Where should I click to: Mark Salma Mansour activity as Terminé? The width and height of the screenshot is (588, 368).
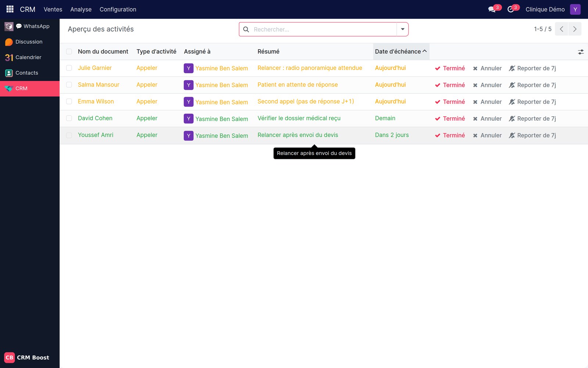[450, 85]
